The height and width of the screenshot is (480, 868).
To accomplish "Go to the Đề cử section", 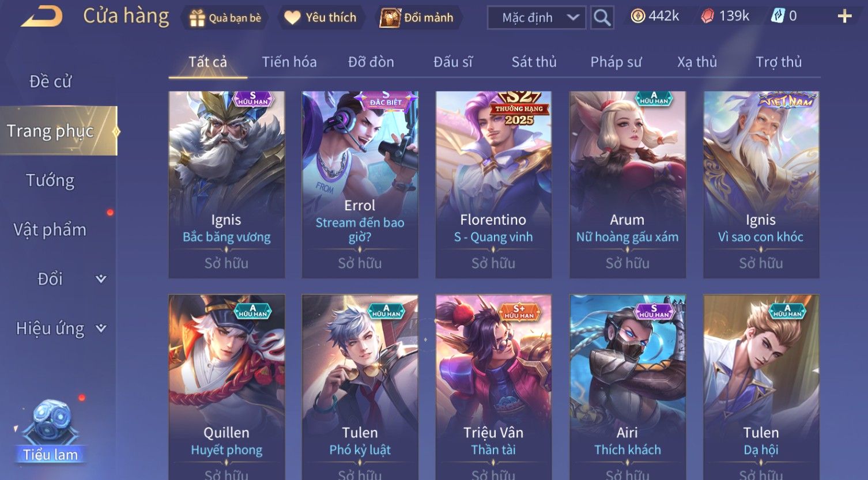I will click(x=50, y=82).
